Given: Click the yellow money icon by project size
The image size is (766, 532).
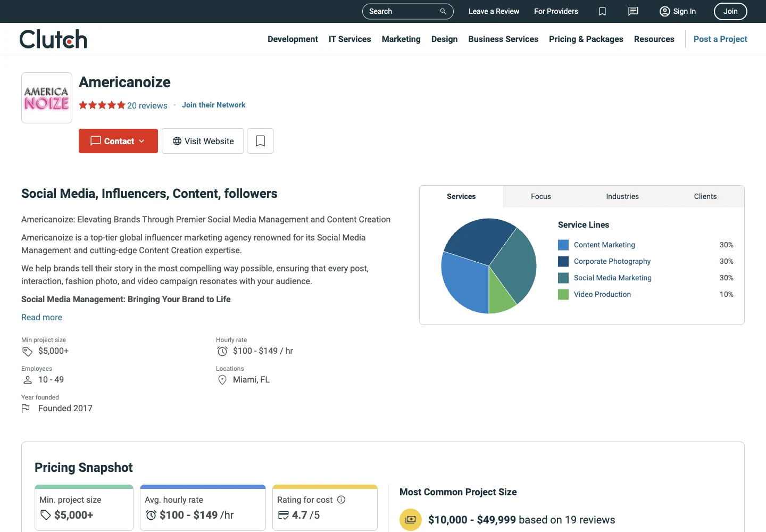Looking at the screenshot, I should point(411,520).
